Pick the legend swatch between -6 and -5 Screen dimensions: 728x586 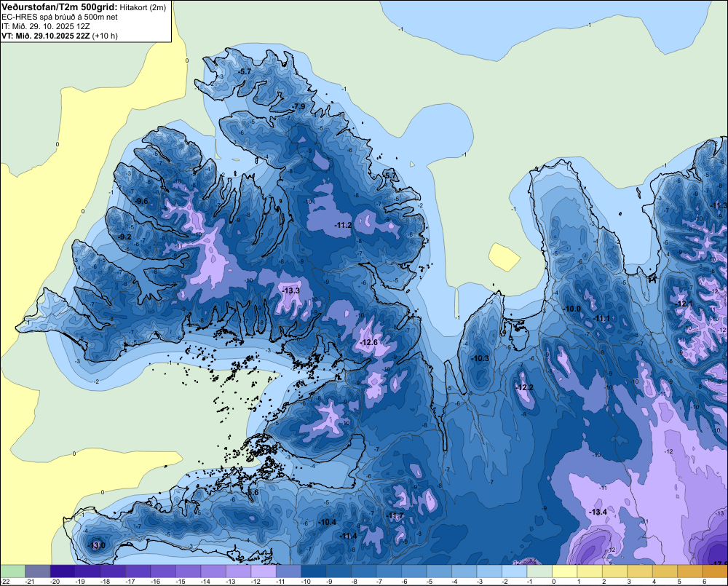pyautogui.click(x=414, y=571)
